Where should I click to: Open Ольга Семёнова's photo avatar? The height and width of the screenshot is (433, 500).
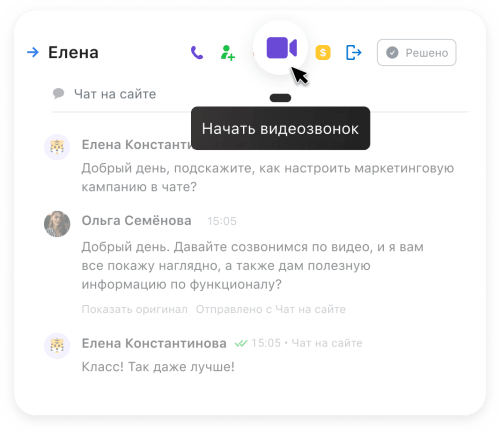pyautogui.click(x=57, y=224)
